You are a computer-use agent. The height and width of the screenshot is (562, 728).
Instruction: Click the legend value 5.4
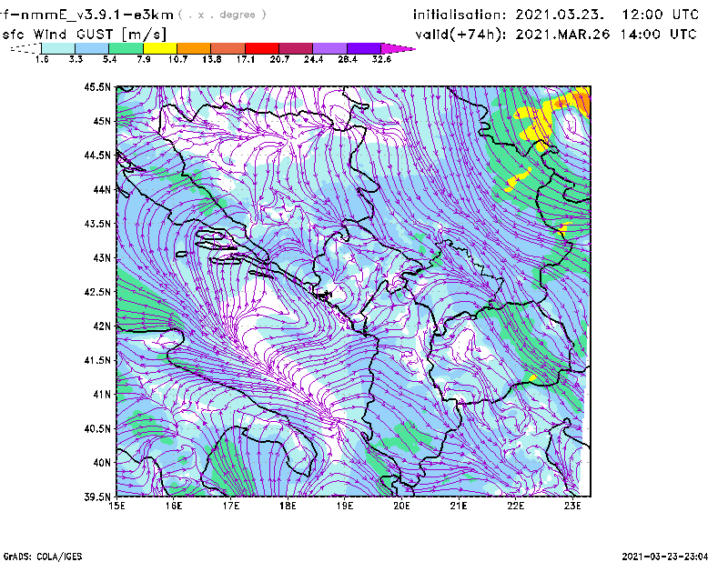pyautogui.click(x=109, y=59)
